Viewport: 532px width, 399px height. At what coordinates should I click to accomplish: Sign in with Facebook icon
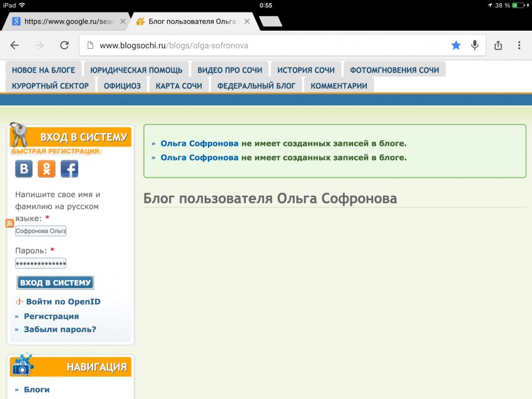pyautogui.click(x=69, y=169)
